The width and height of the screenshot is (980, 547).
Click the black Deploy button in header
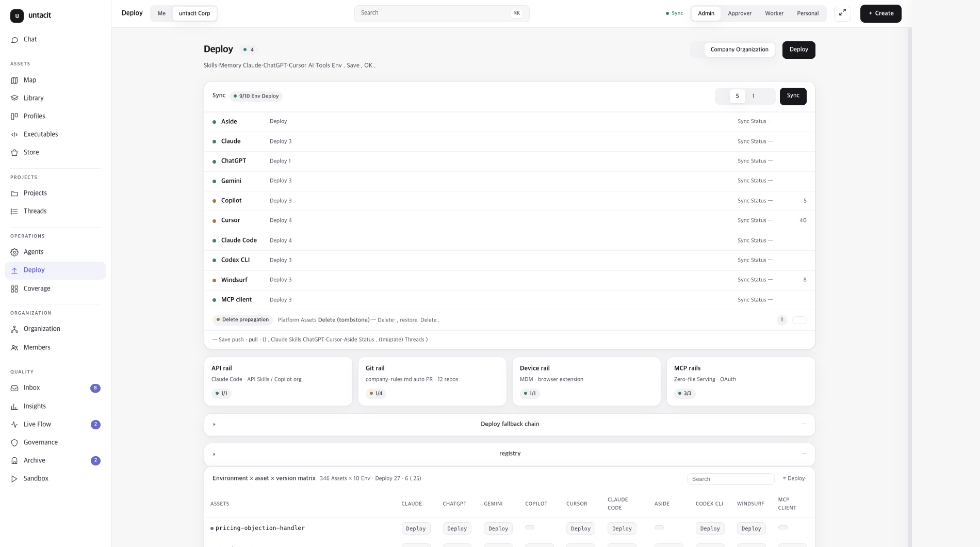799,50
